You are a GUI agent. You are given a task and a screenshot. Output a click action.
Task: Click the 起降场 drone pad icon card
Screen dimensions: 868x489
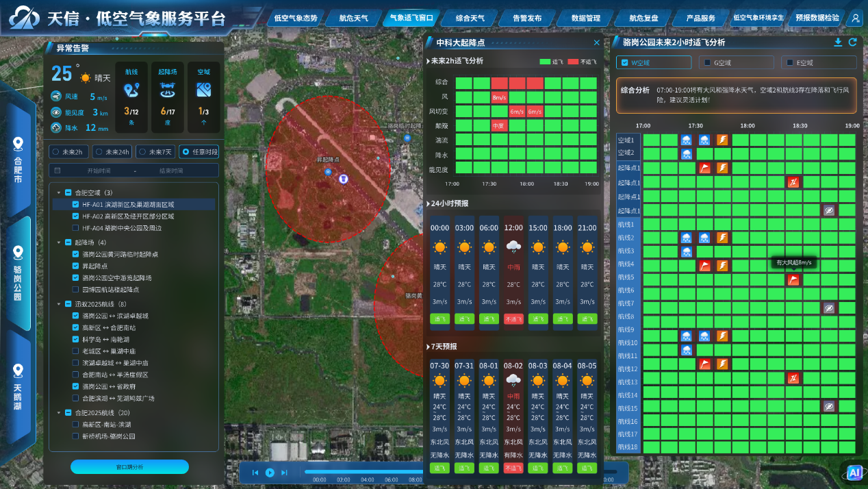pos(168,97)
